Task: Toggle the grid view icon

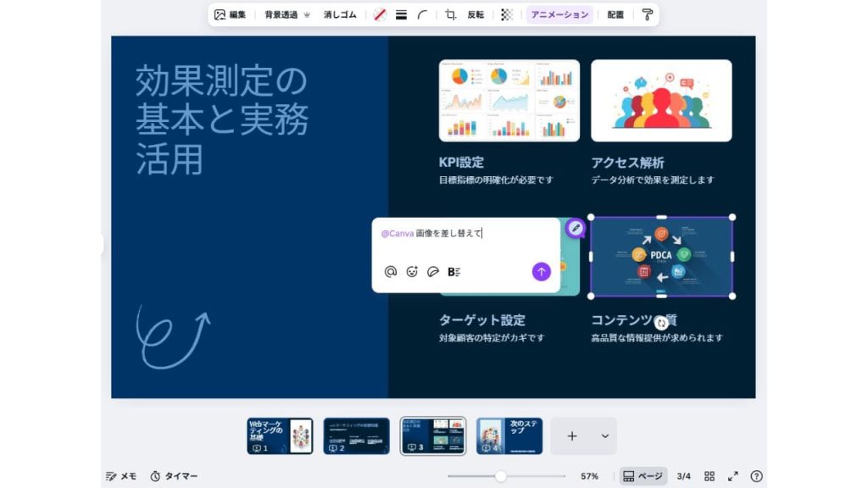Action: click(x=709, y=476)
